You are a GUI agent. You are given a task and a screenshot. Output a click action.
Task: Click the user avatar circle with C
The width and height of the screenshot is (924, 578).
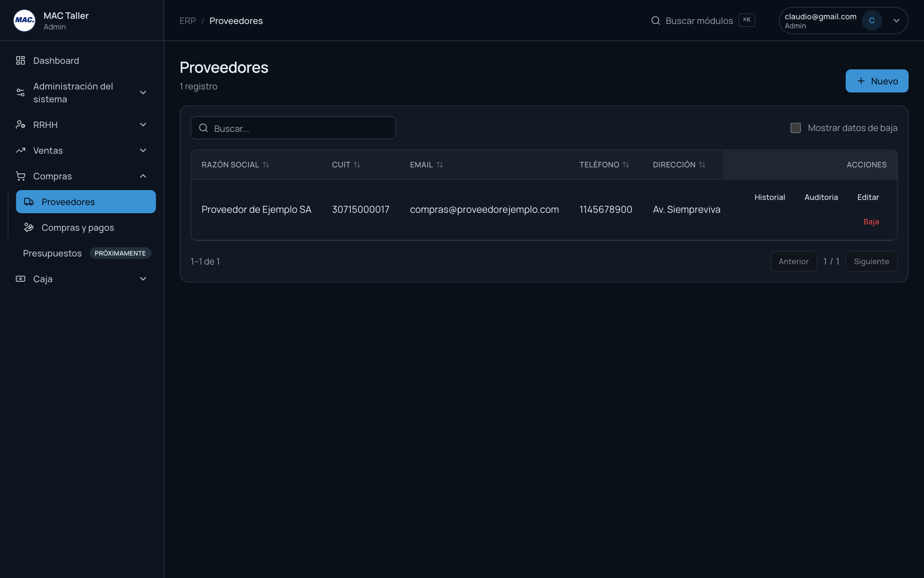(x=872, y=21)
